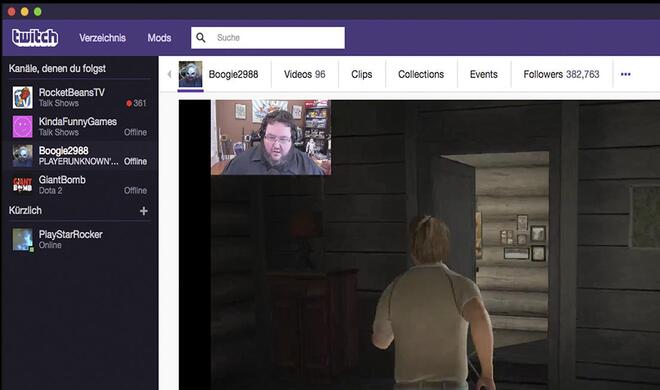Click the green fullscreen window button
Viewport: 660px width, 390px height.
point(37,12)
